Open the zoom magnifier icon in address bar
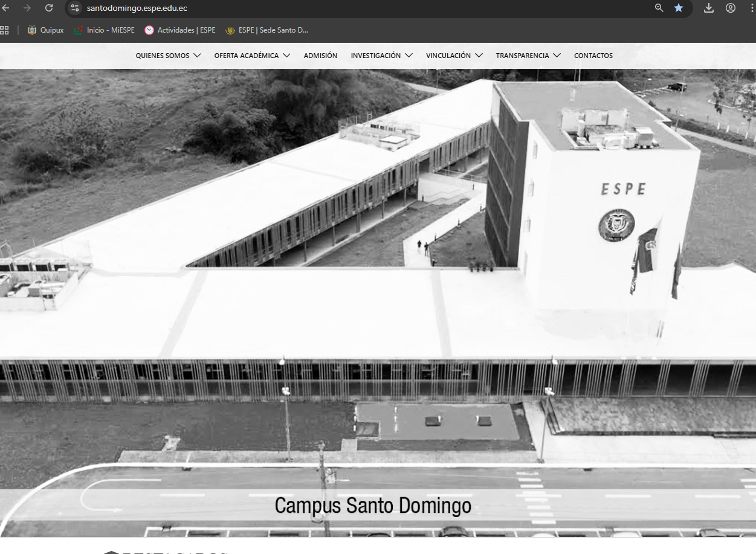This screenshot has height=554, width=756. [x=659, y=8]
